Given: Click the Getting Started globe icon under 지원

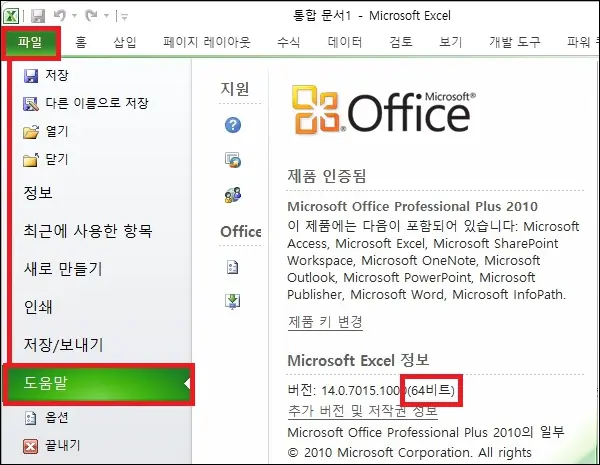Looking at the screenshot, I should (x=233, y=160).
